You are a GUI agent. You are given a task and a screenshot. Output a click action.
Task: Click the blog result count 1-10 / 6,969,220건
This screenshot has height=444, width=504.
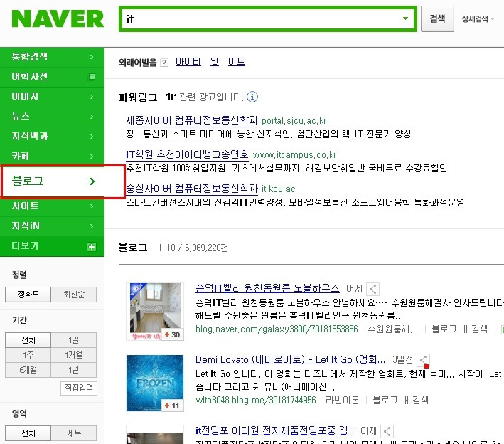click(193, 248)
